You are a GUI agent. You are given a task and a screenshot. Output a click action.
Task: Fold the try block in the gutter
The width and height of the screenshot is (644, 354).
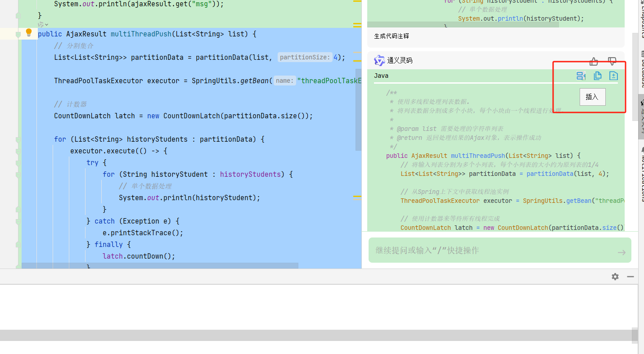click(18, 163)
